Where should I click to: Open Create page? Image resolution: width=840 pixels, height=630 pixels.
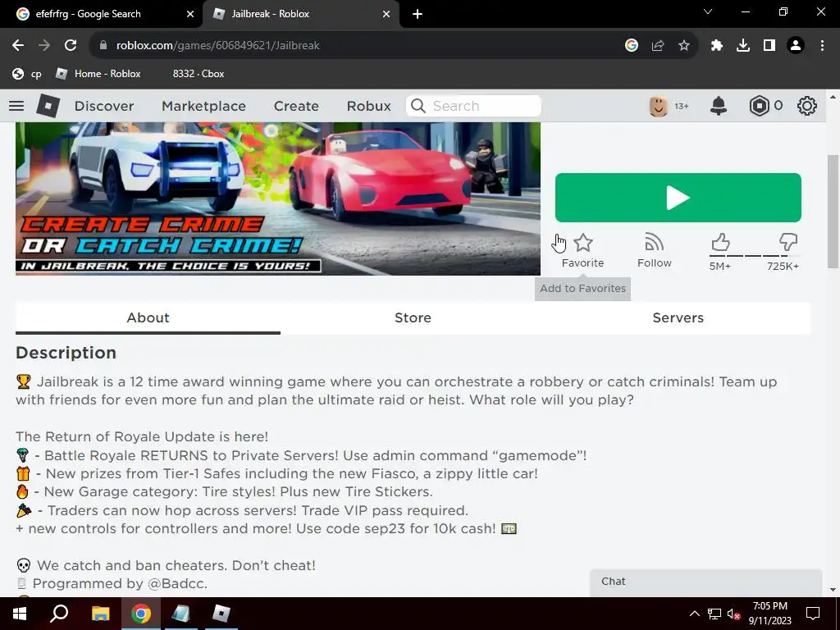point(296,106)
